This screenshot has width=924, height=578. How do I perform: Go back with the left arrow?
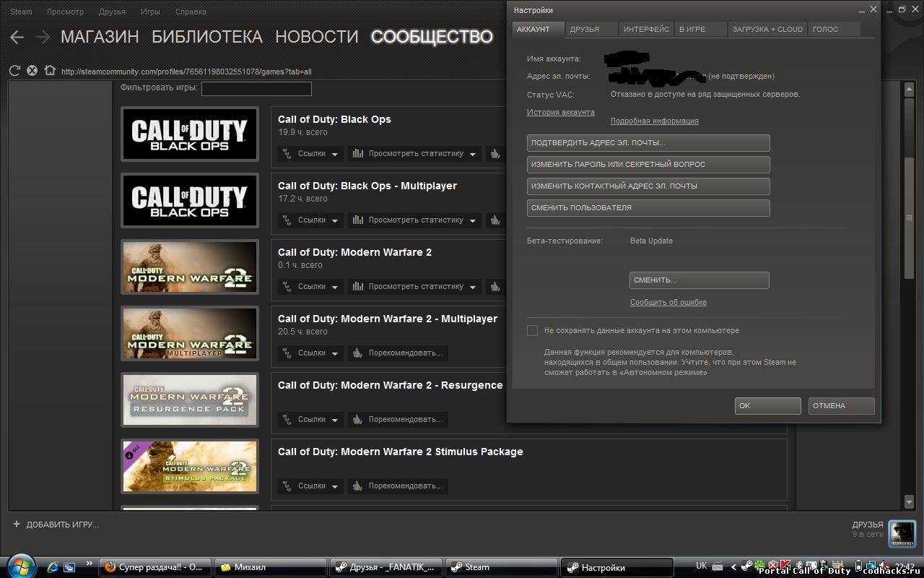coord(17,37)
